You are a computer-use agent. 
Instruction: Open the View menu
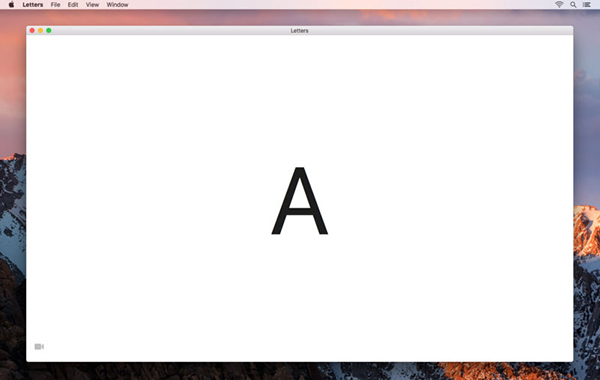click(x=92, y=5)
